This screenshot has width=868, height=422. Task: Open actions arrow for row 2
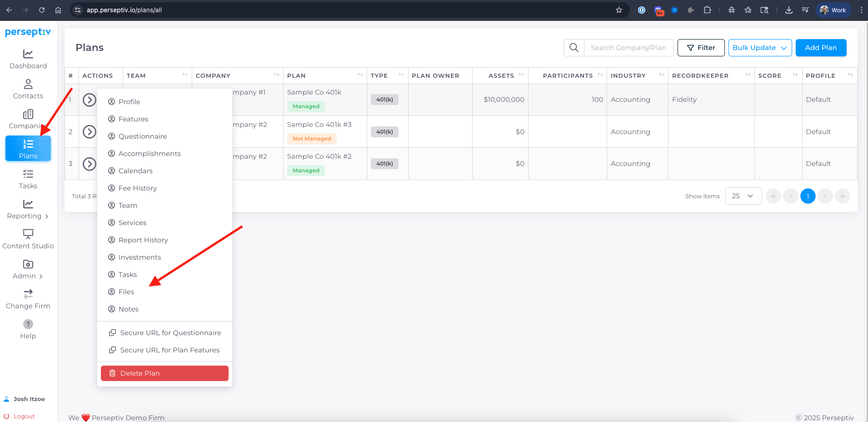point(90,132)
